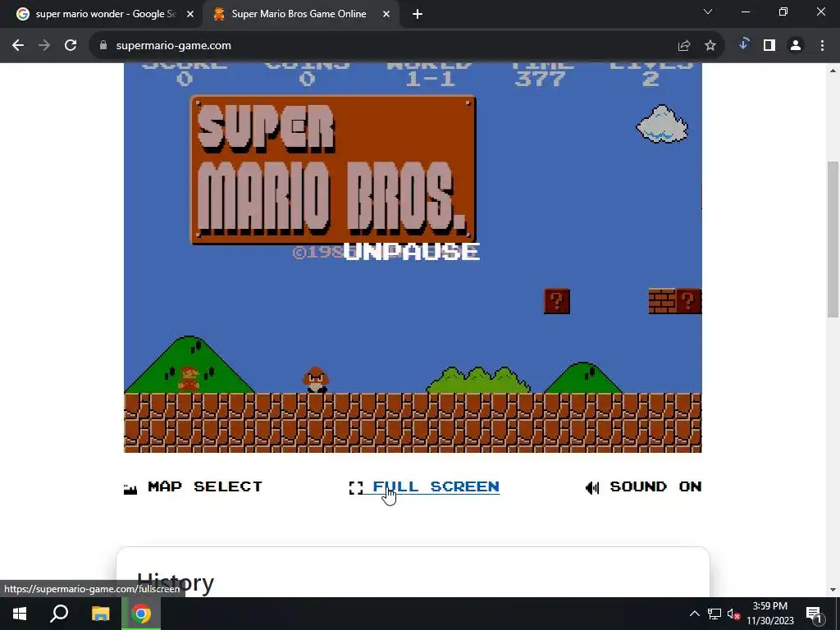840x630 pixels.
Task: Open Windows search from the taskbar
Action: (x=59, y=614)
